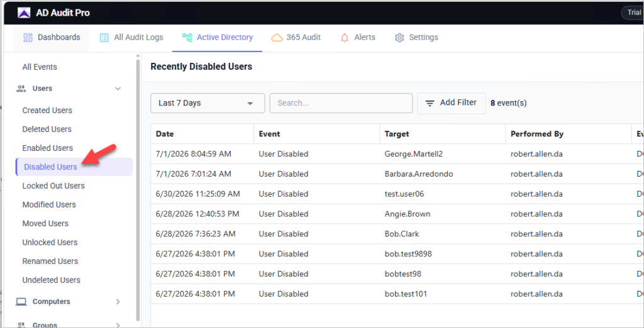Click the 365 Audit cloud icon
Viewport: 644px width, 328px height.
click(277, 38)
